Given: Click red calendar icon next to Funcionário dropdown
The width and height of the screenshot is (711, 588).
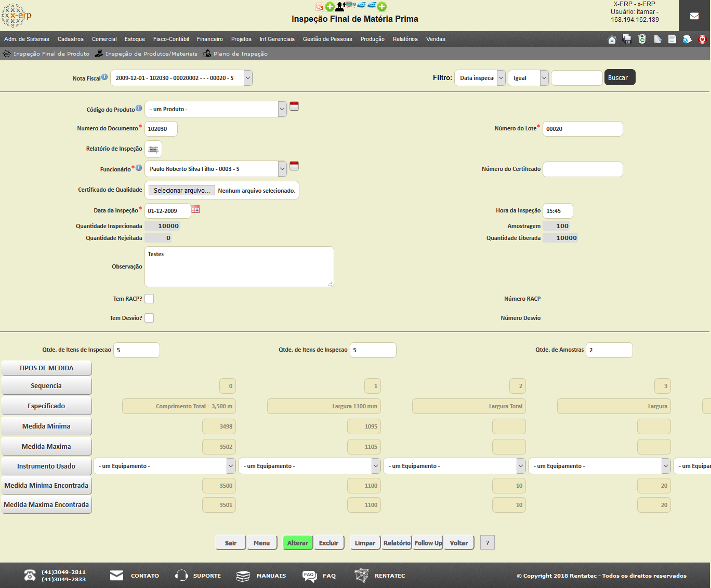Looking at the screenshot, I should coord(294,166).
